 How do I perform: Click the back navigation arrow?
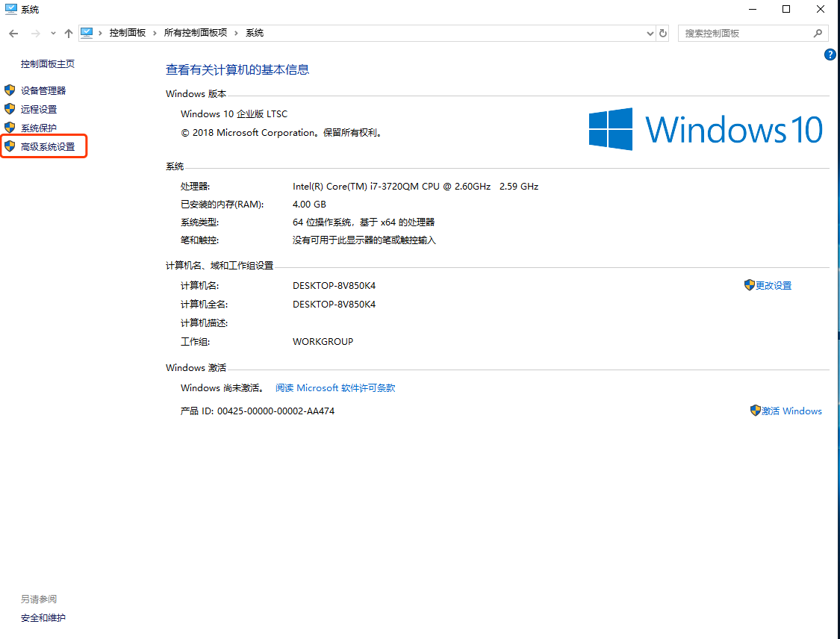click(13, 33)
